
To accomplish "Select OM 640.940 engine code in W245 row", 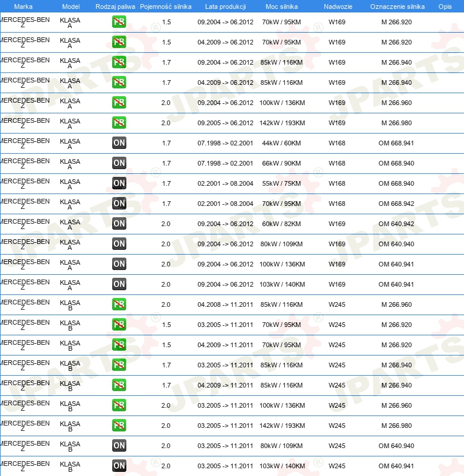I will (x=396, y=446).
